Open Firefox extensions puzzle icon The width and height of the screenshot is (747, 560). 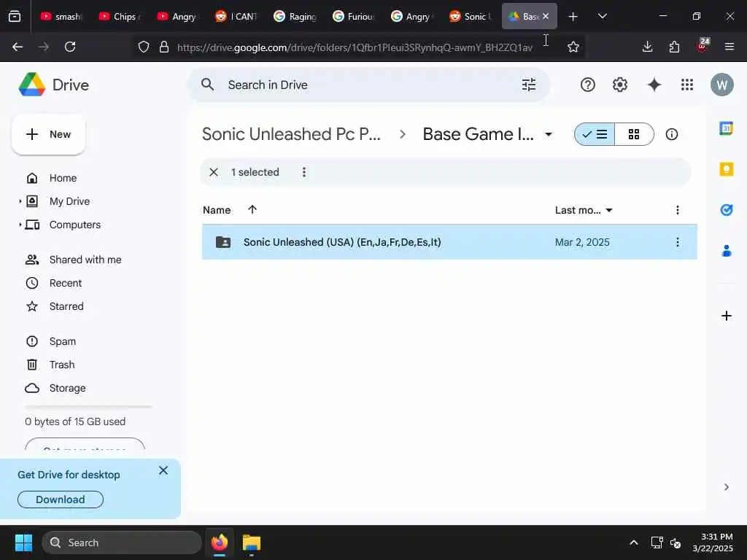pyautogui.click(x=674, y=47)
